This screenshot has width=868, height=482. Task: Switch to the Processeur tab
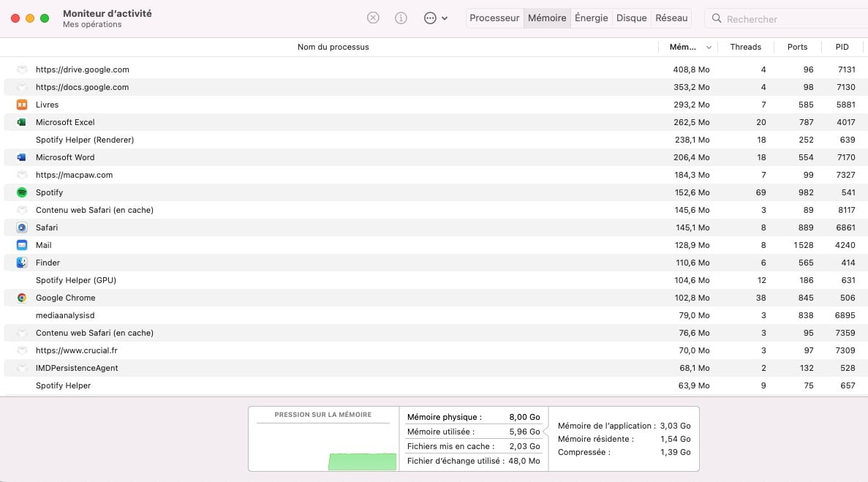click(x=494, y=18)
